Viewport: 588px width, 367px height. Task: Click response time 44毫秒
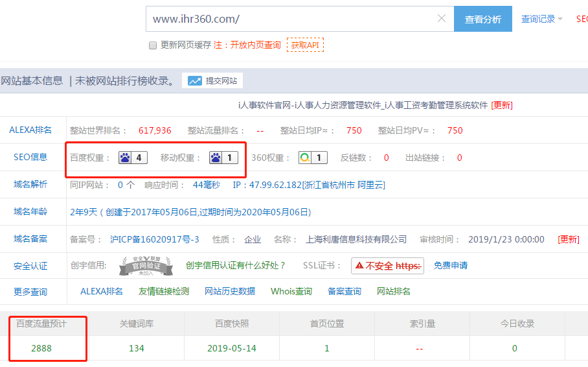coord(206,185)
